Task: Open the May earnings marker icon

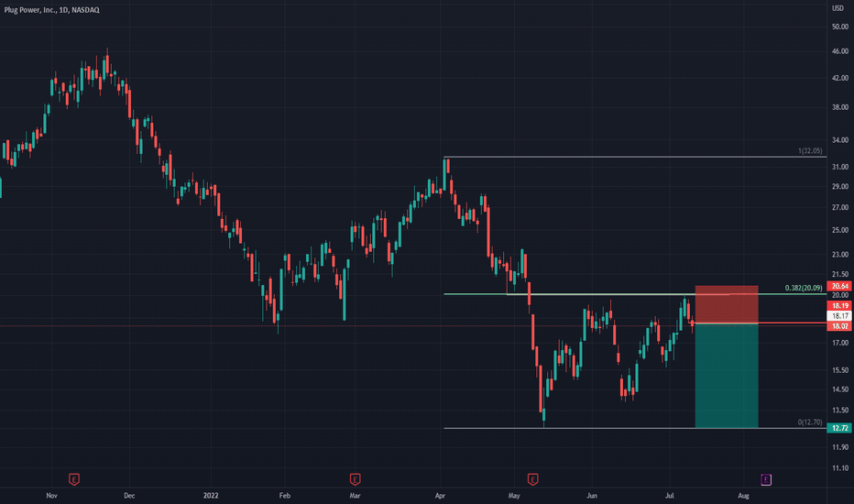Action: point(532,479)
